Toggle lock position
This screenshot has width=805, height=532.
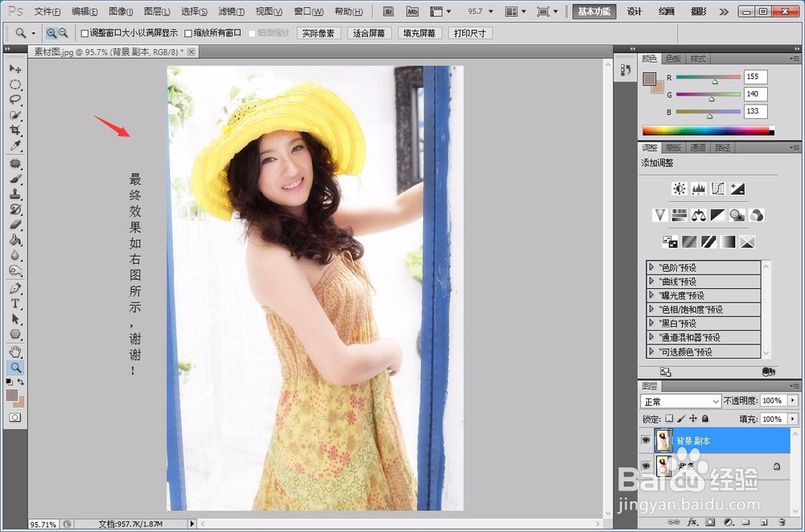pyautogui.click(x=693, y=419)
